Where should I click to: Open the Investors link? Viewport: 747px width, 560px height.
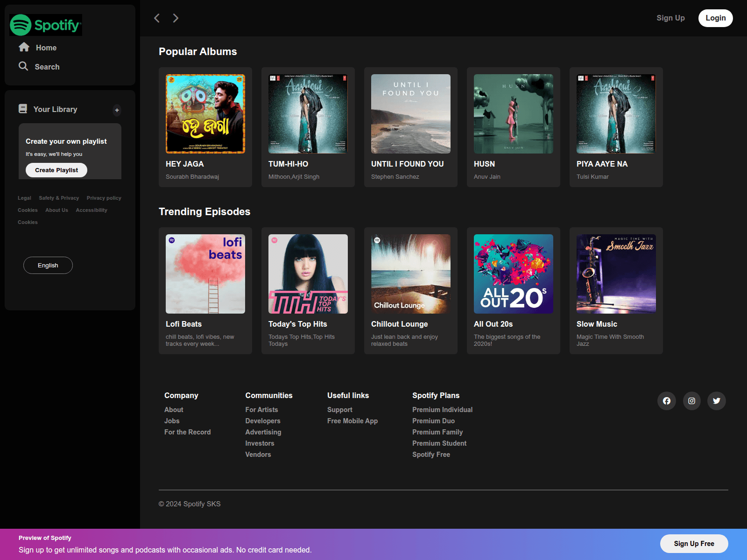click(x=260, y=443)
